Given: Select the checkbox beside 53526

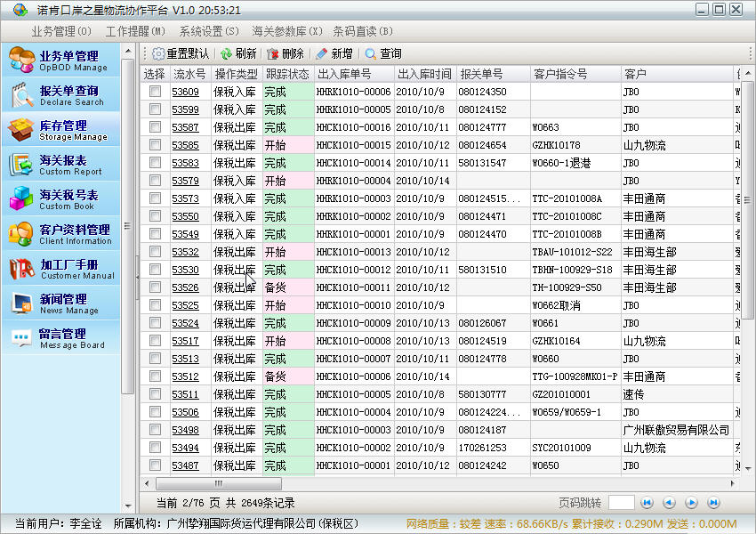Looking at the screenshot, I should tap(155, 287).
